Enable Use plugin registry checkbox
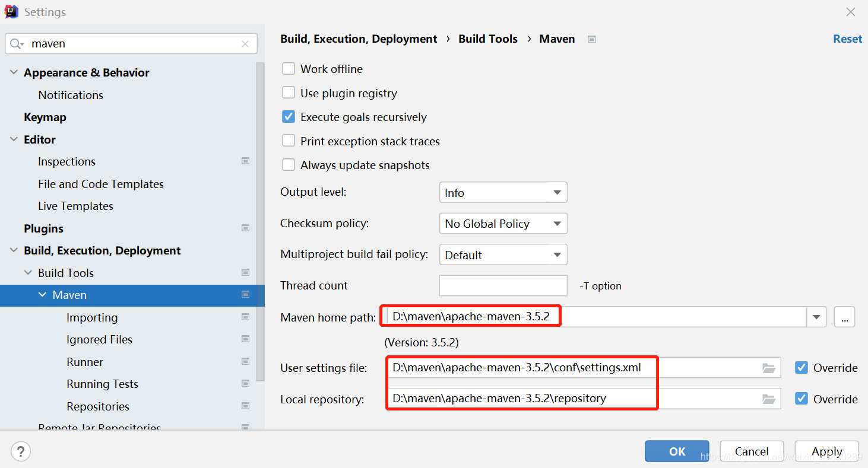The width and height of the screenshot is (868, 468). click(x=289, y=93)
